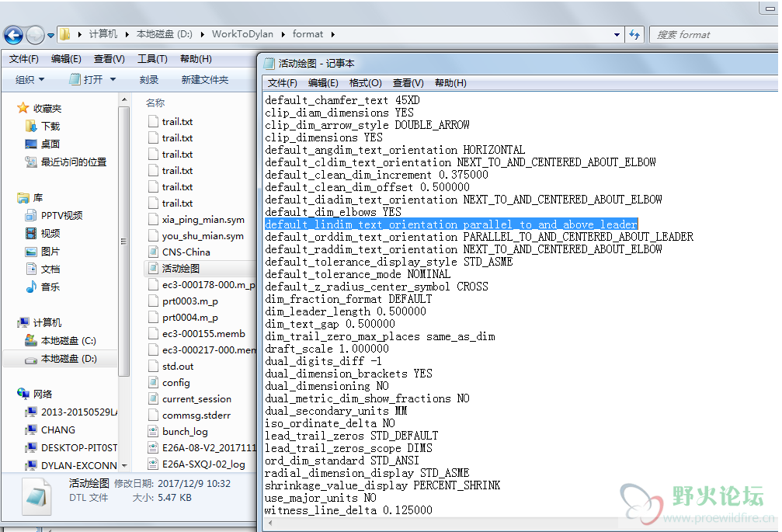Open Explorer's 文件(F) menu

(x=24, y=59)
